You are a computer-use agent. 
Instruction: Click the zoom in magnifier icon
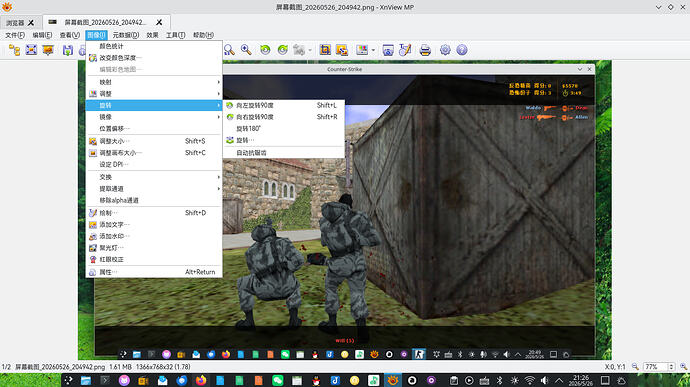point(246,50)
